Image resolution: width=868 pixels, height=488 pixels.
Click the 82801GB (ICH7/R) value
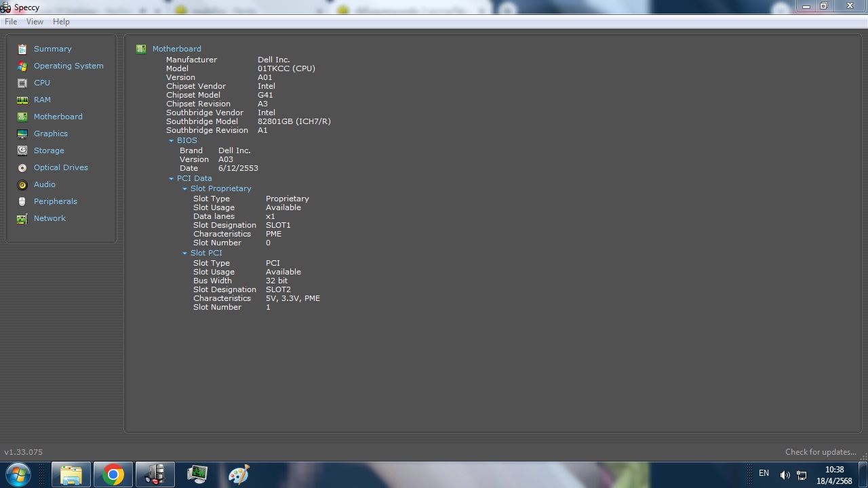point(294,121)
